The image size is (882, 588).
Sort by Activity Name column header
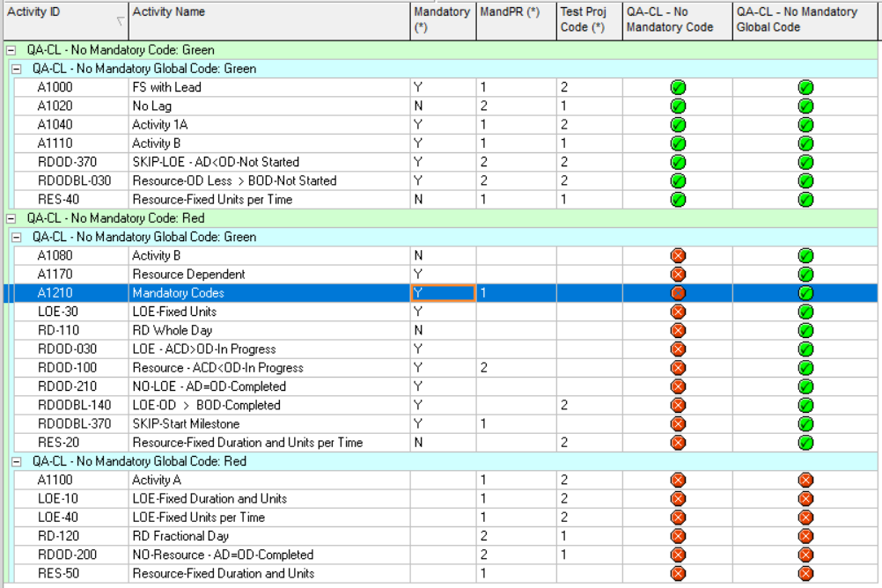click(x=269, y=19)
